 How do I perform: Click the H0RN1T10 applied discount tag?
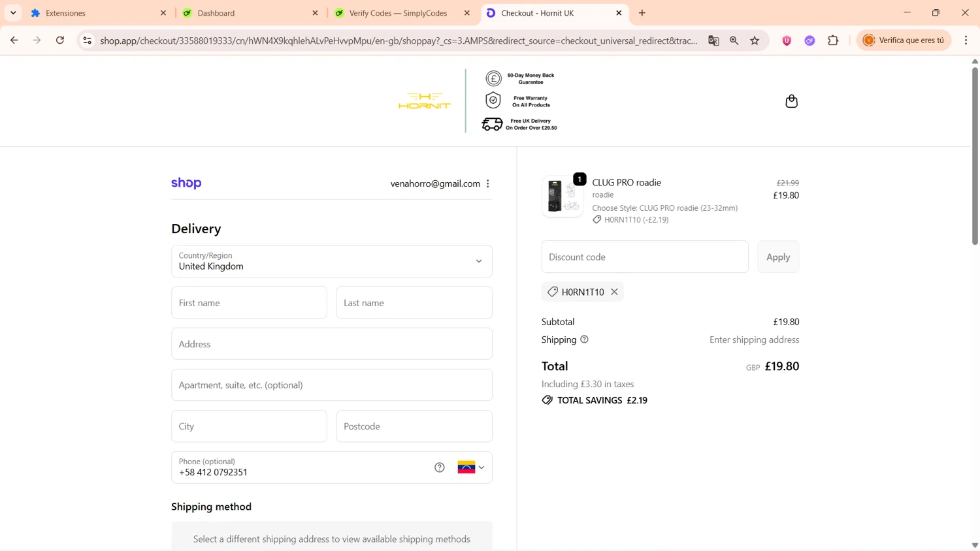point(582,292)
